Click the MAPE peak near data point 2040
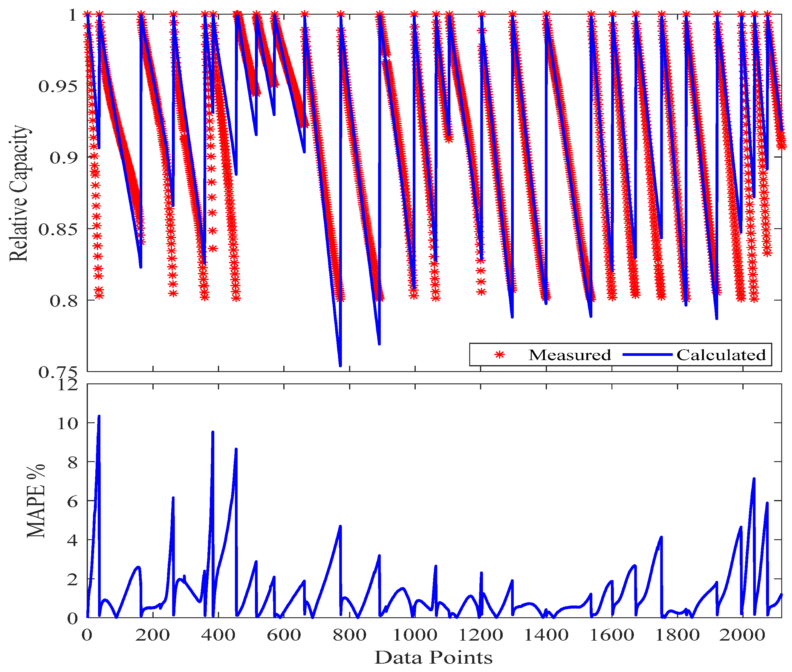 coord(754,479)
